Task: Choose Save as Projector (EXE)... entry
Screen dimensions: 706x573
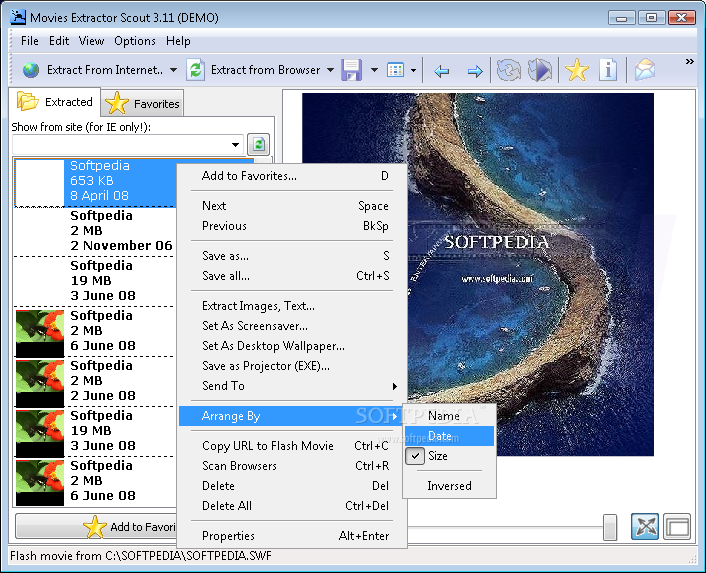Action: click(293, 366)
